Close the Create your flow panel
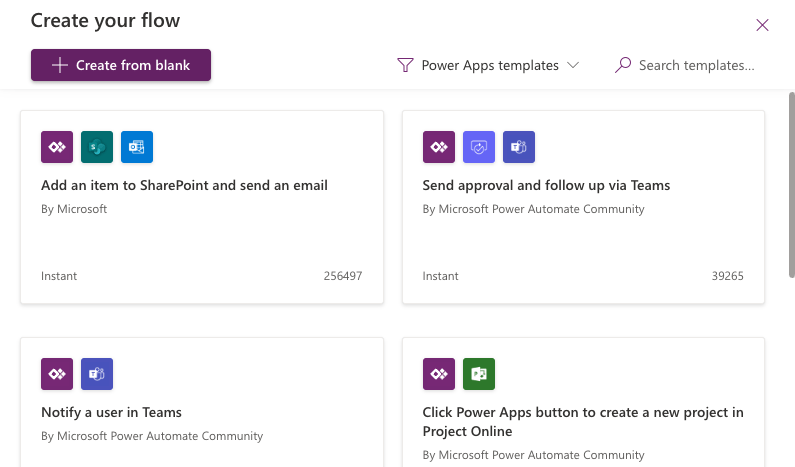The height and width of the screenshot is (467, 795). pos(762,25)
